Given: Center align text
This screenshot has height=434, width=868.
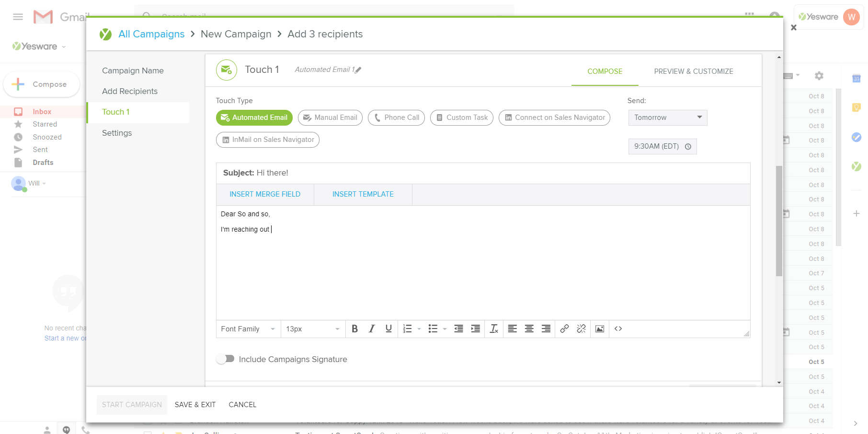Looking at the screenshot, I should click(529, 328).
